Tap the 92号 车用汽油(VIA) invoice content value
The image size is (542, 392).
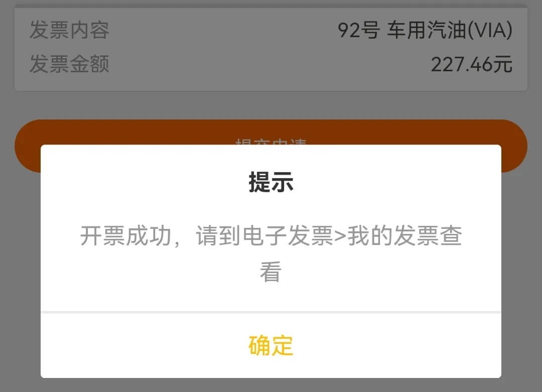[x=425, y=30]
